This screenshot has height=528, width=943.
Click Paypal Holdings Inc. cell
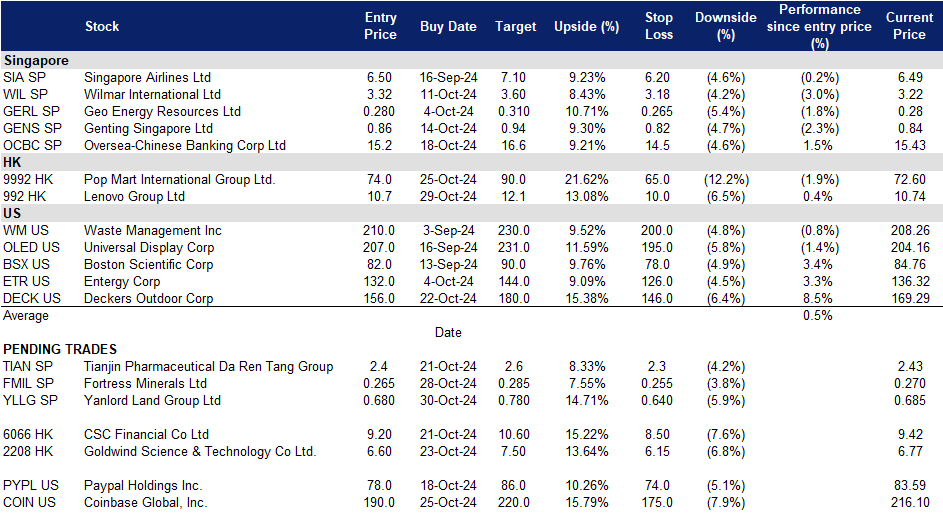click(143, 486)
